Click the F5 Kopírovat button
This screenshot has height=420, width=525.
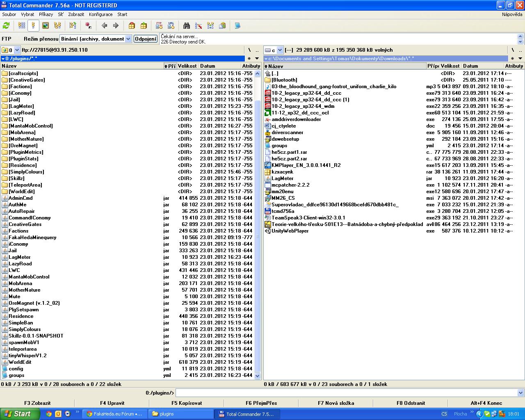[x=187, y=403]
